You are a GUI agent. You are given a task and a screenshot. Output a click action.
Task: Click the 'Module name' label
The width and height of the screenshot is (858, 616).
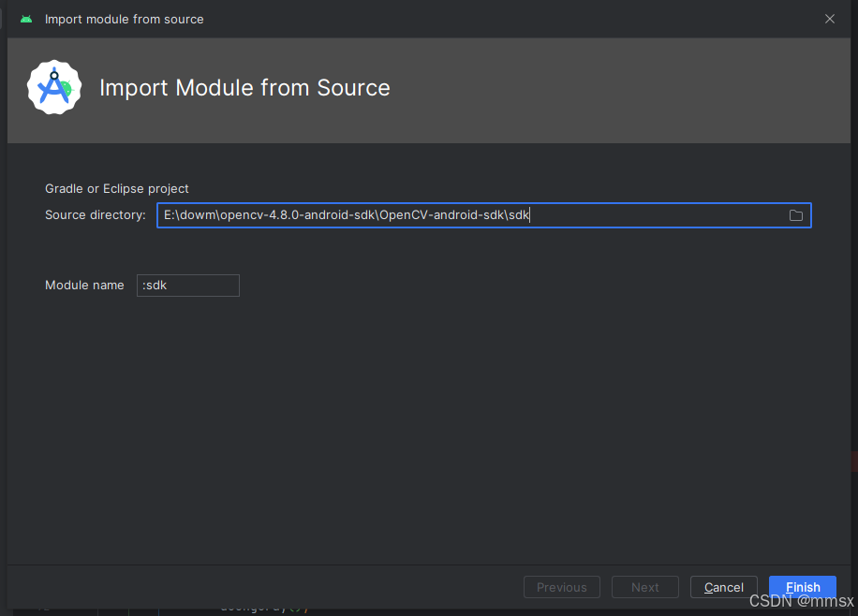pyautogui.click(x=84, y=285)
